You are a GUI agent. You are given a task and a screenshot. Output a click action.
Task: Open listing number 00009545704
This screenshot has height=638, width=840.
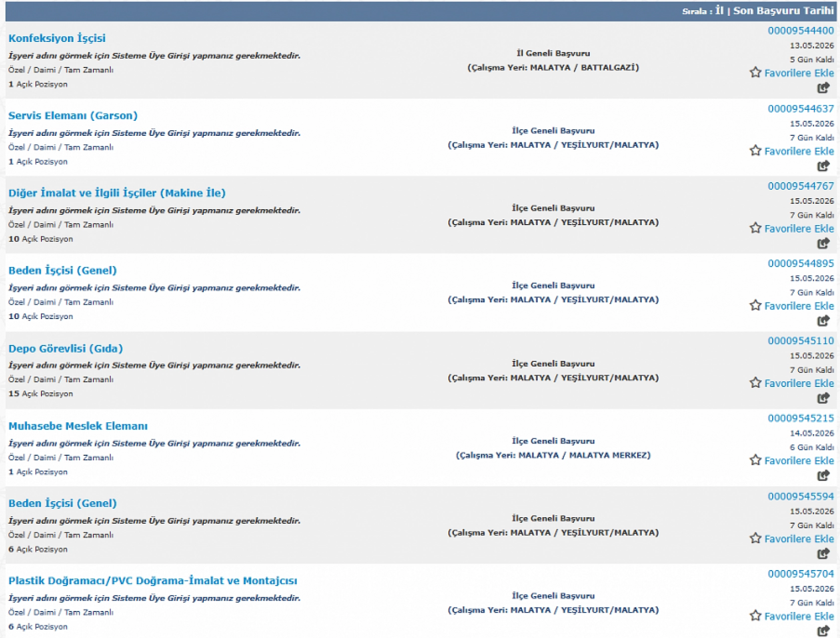pos(801,574)
